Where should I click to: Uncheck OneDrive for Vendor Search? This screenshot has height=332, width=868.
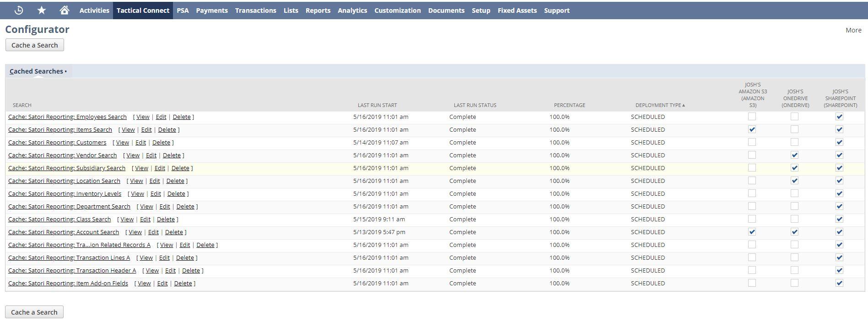pyautogui.click(x=794, y=155)
